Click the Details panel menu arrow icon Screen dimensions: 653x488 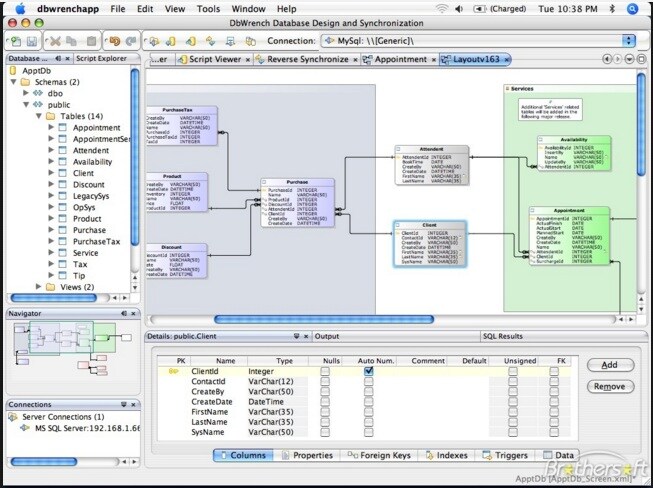[297, 336]
